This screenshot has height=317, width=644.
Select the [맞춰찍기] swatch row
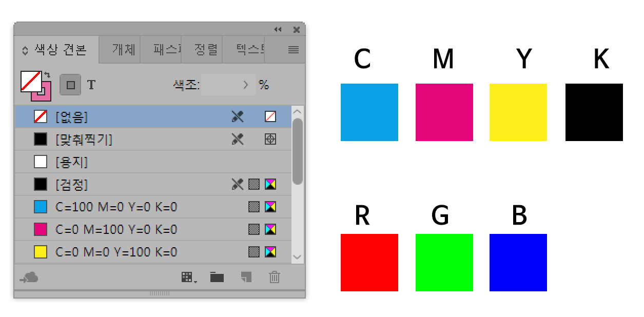(153, 139)
